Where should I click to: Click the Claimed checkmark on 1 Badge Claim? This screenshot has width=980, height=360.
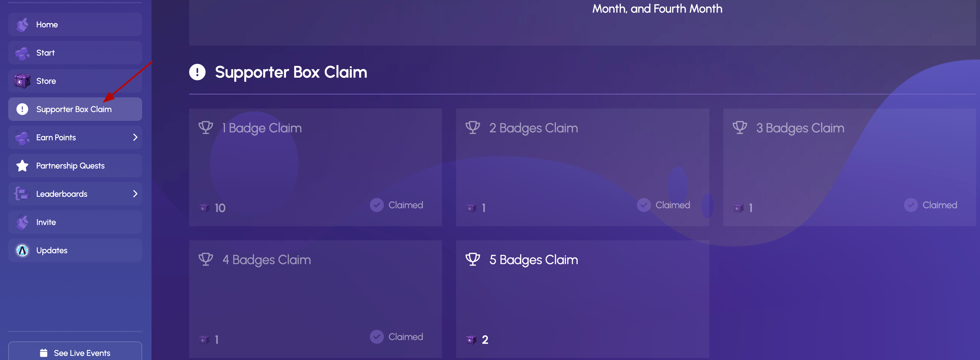pyautogui.click(x=376, y=205)
